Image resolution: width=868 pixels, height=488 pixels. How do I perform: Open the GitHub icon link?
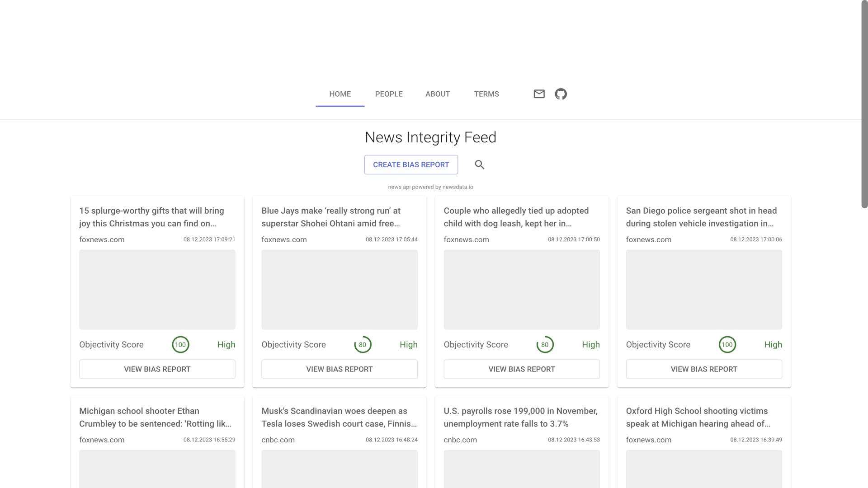point(561,94)
